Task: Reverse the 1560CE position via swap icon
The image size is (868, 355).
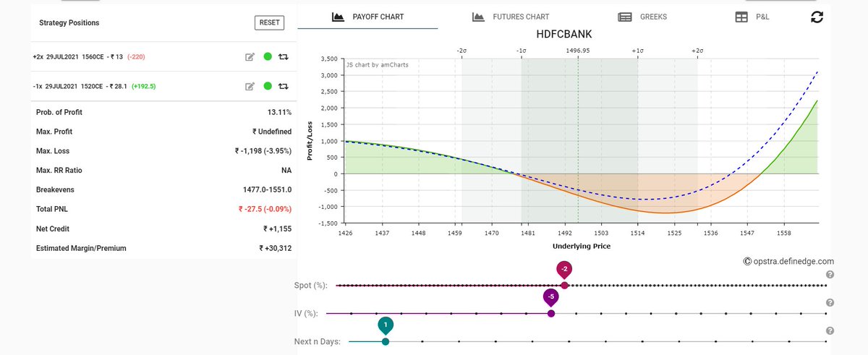Action: 284,56
